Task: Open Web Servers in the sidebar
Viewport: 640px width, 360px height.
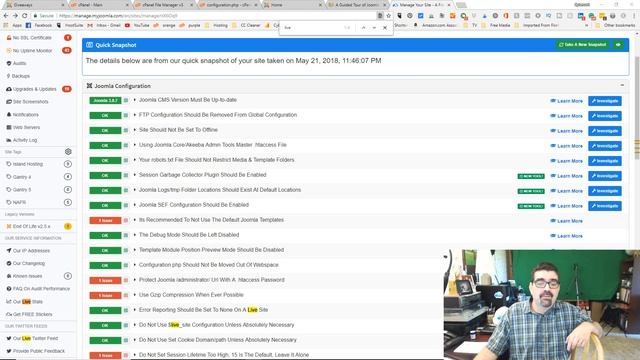Action: point(23,127)
